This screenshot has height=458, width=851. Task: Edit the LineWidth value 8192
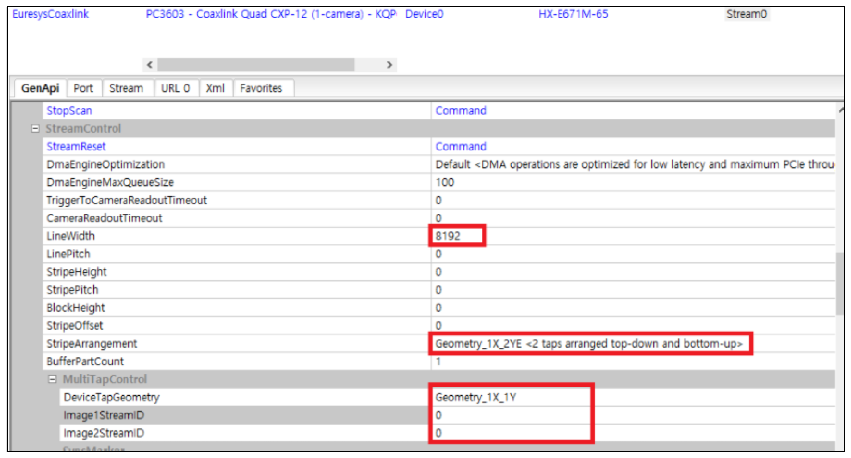tap(633, 236)
